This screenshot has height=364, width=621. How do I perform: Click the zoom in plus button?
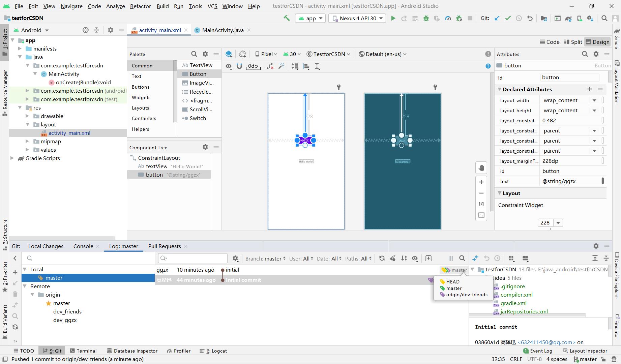point(481,182)
